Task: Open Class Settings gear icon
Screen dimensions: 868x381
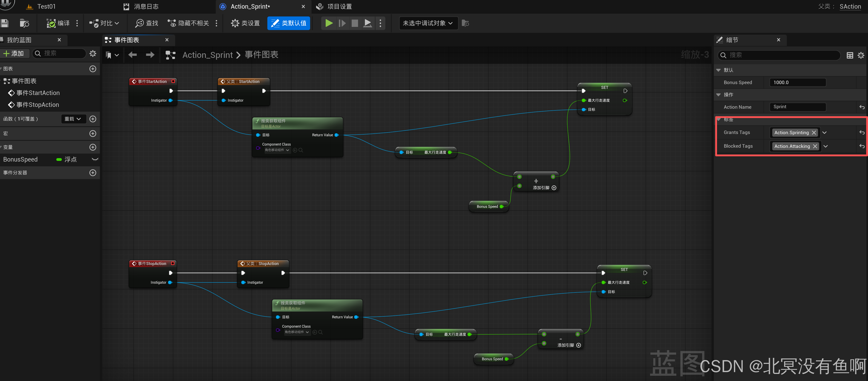Action: point(235,23)
